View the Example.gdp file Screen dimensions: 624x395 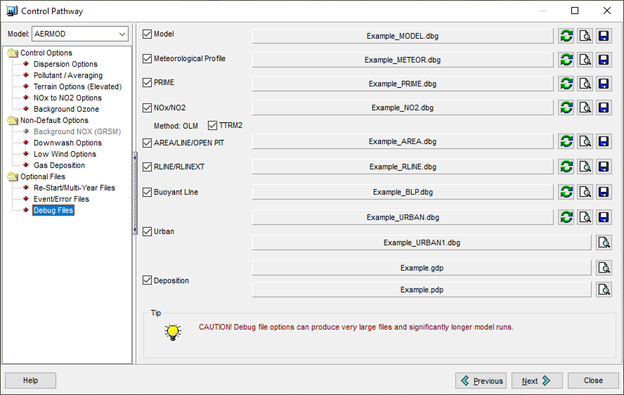pos(604,268)
